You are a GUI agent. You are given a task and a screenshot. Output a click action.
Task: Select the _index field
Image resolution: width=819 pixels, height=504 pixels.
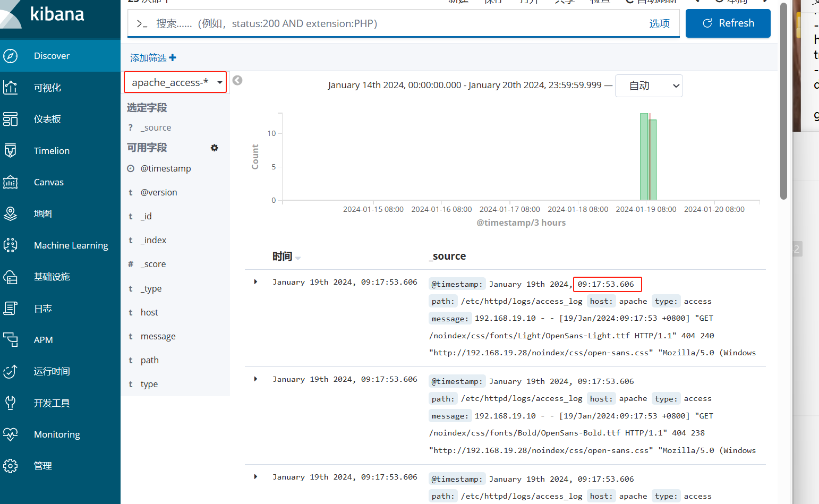[x=153, y=240]
